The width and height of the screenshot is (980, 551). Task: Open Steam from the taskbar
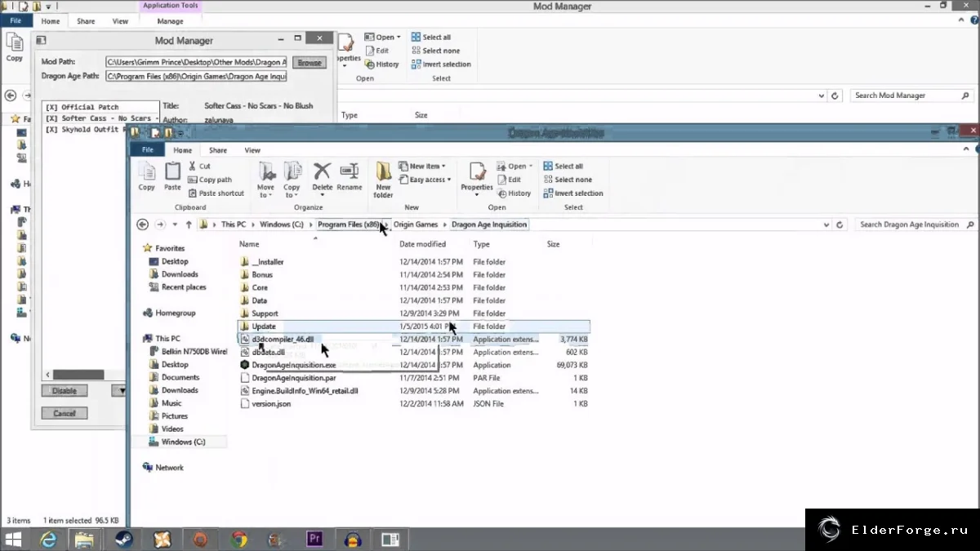122,539
